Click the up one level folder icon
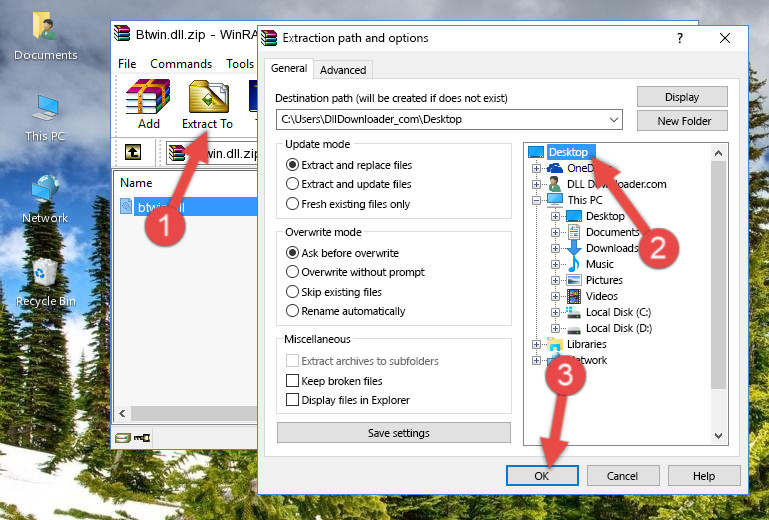769x520 pixels. pos(132,153)
